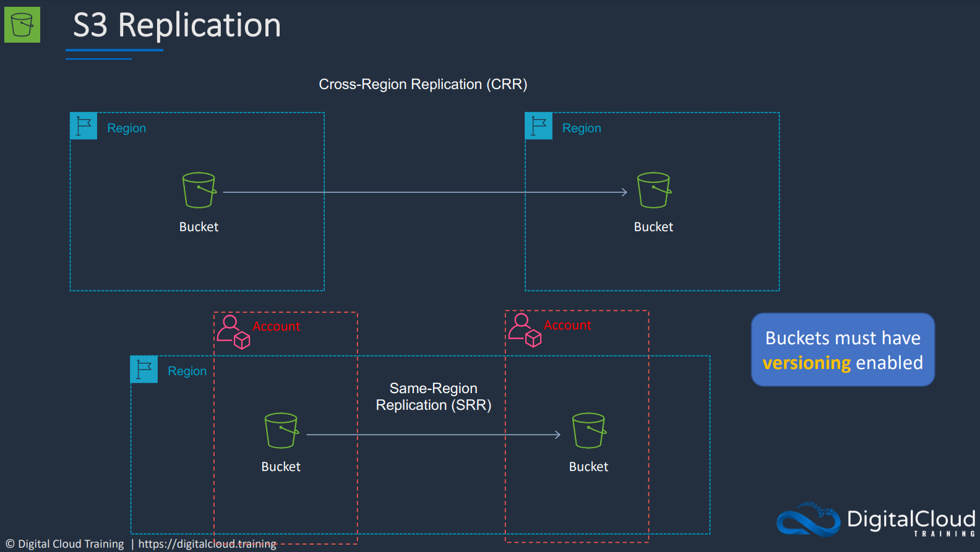This screenshot has width=980, height=552.
Task: Click the yellow 'versioning' word
Action: (807, 363)
